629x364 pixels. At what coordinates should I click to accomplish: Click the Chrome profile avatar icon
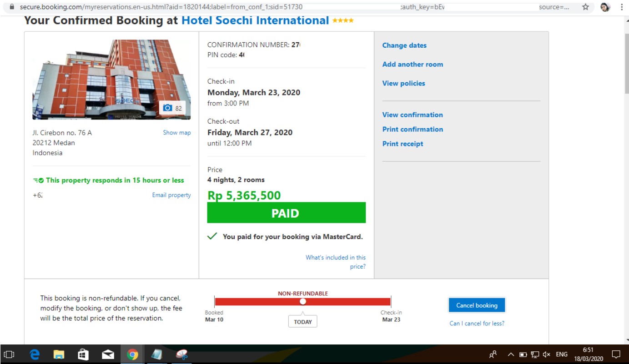(x=605, y=7)
